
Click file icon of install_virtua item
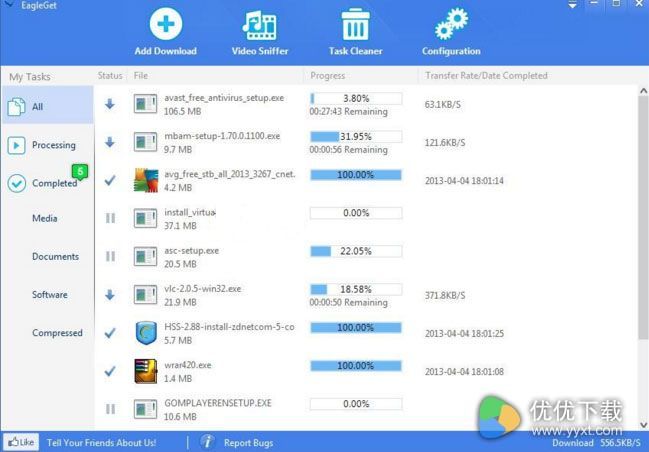click(x=145, y=218)
